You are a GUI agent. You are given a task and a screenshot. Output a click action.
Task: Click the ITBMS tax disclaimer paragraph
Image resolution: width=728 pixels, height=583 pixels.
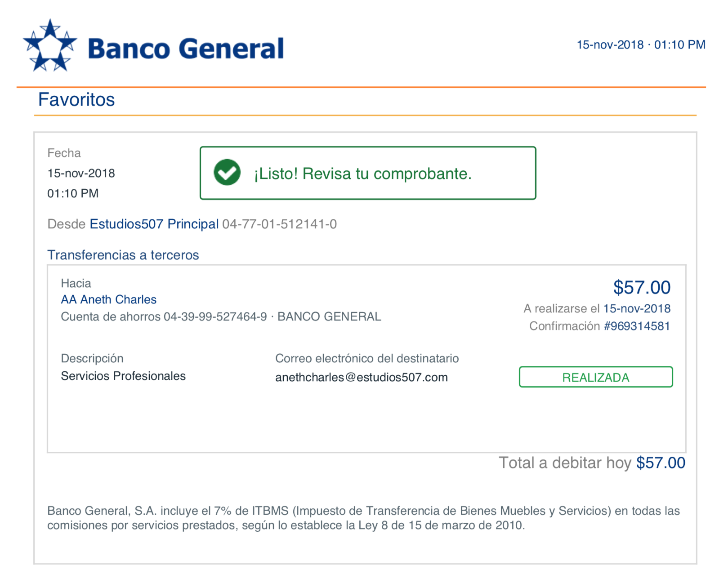363,518
